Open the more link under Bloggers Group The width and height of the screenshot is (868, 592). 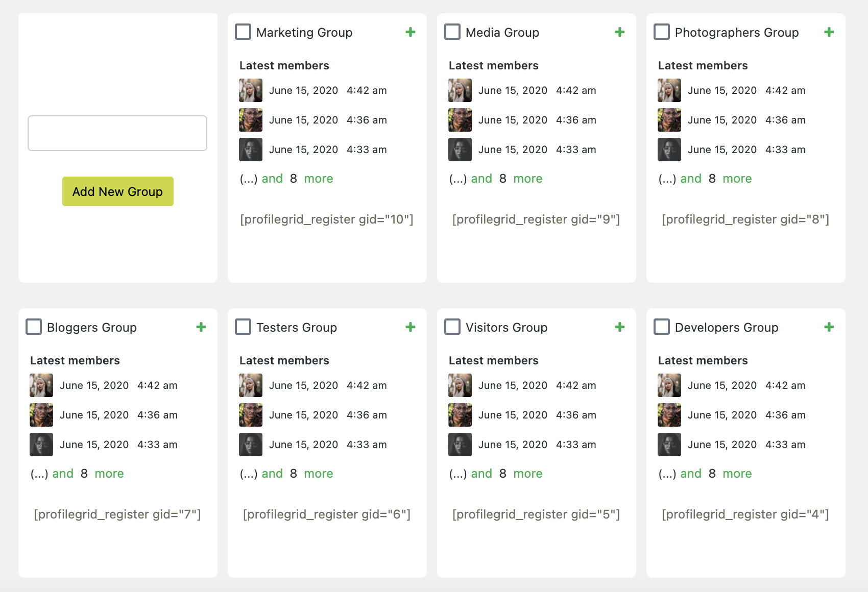pyautogui.click(x=109, y=474)
